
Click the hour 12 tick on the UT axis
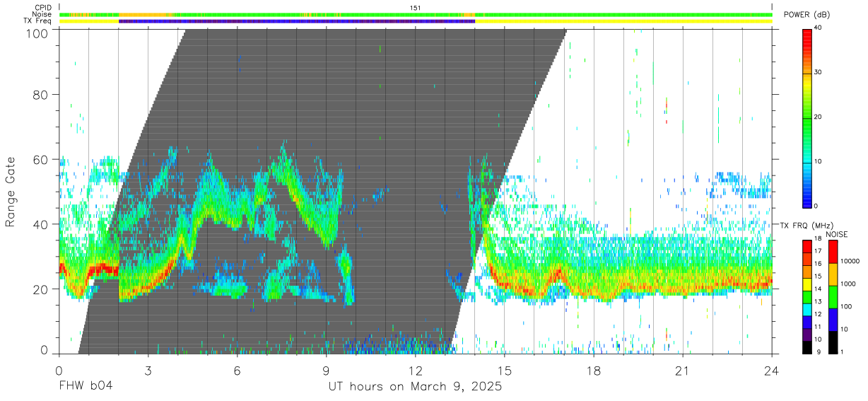click(415, 370)
